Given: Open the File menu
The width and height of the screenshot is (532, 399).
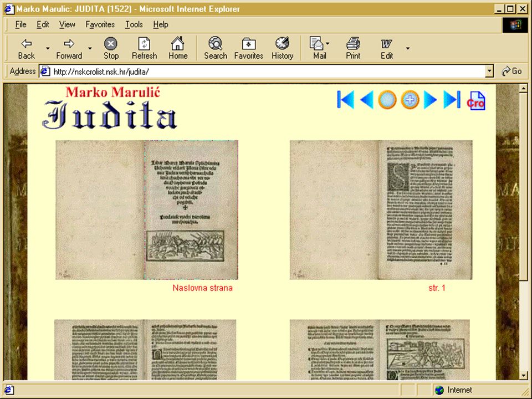Looking at the screenshot, I should 21,24.
